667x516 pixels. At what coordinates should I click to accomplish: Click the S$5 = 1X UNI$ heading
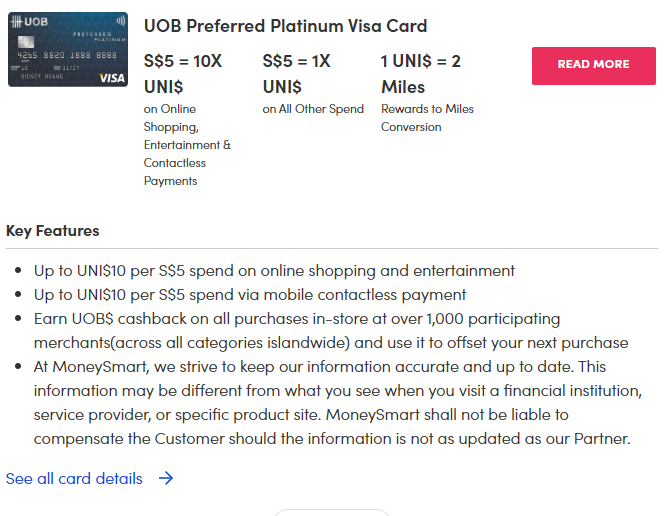click(297, 74)
